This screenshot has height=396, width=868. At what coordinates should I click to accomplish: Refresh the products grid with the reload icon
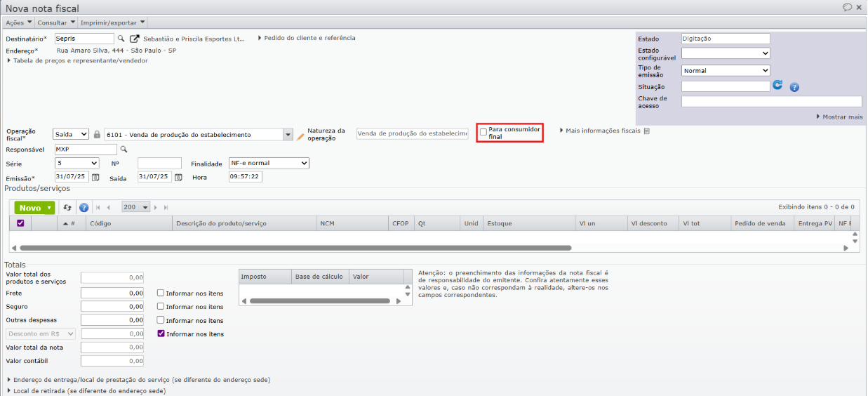[x=67, y=208]
